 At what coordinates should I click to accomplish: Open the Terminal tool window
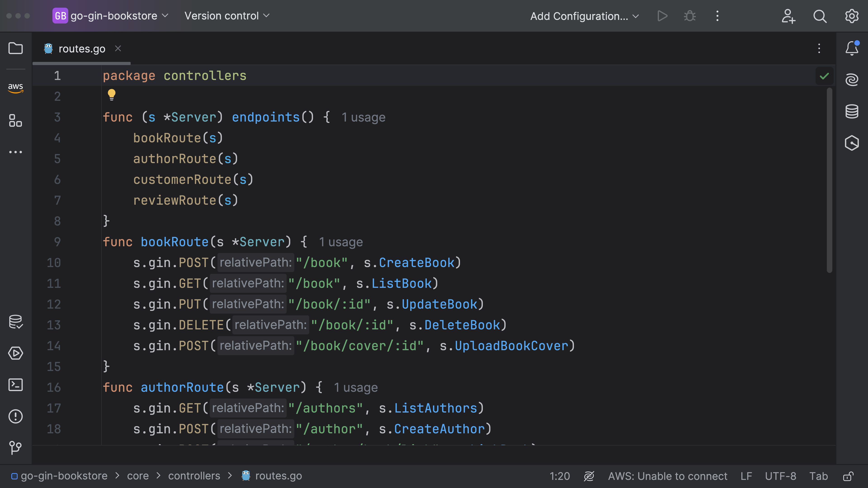tap(16, 385)
